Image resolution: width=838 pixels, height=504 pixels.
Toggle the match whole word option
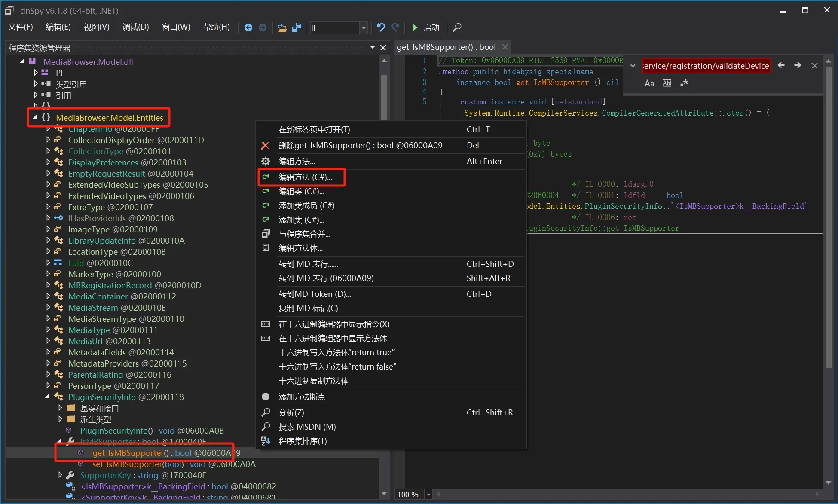tap(667, 83)
